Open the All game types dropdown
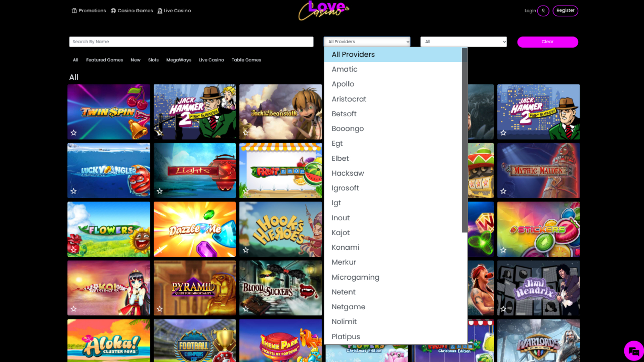This screenshot has width=644, height=362. point(463,41)
